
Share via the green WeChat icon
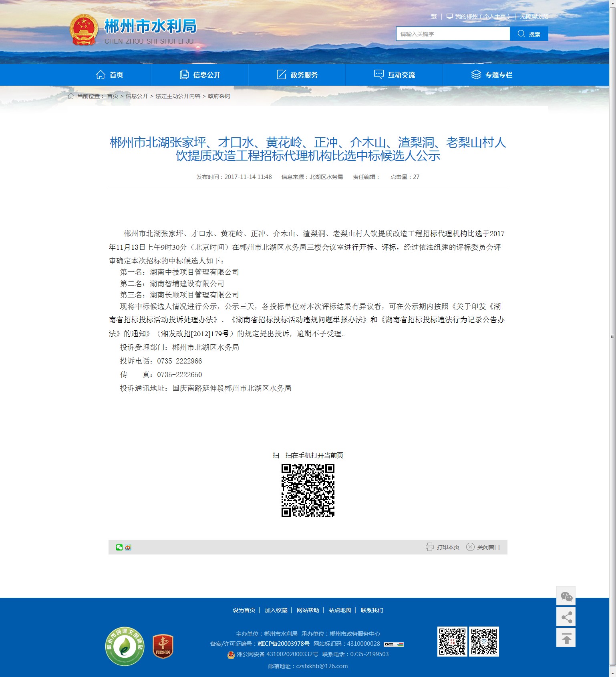(119, 547)
